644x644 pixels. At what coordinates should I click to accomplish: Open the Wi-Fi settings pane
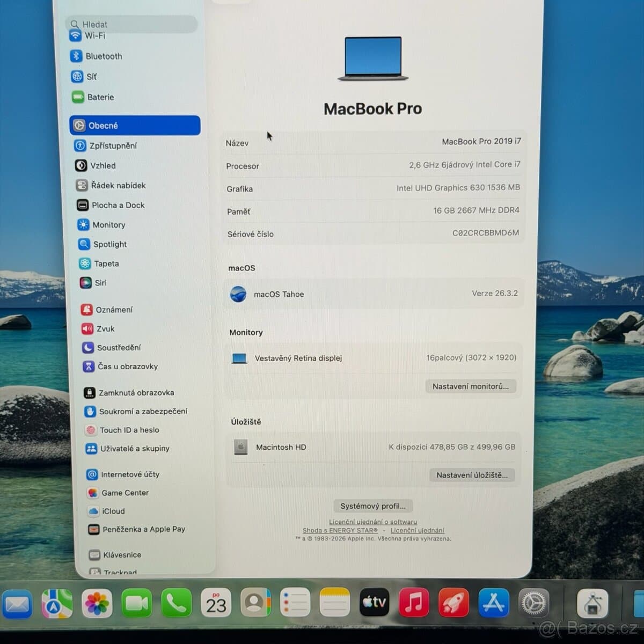tap(87, 36)
